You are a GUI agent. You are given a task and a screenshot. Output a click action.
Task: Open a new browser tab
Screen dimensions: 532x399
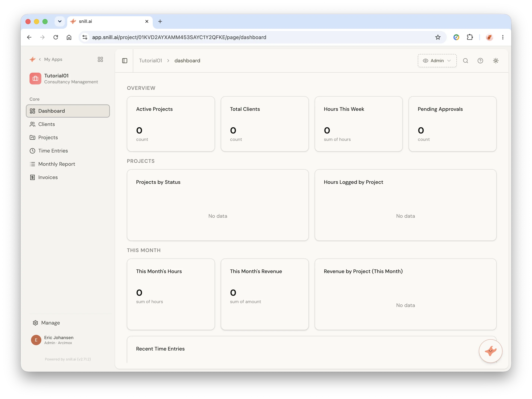tap(160, 21)
